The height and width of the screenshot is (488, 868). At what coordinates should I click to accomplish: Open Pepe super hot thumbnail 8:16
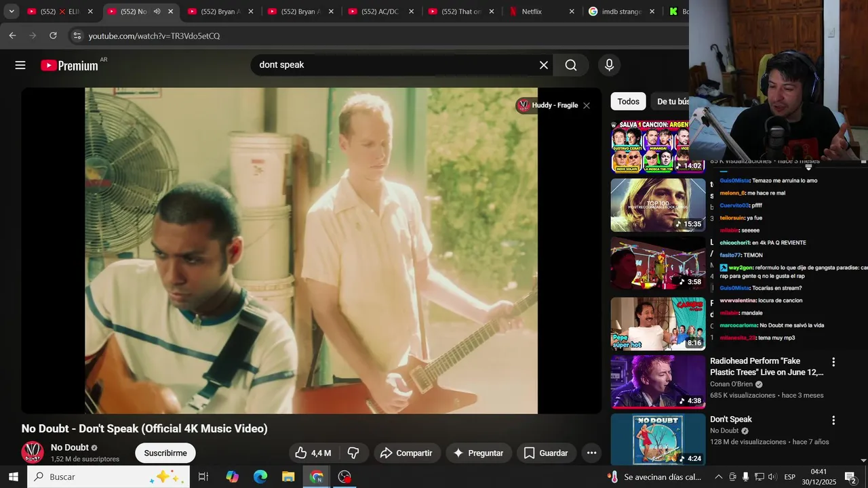(658, 323)
